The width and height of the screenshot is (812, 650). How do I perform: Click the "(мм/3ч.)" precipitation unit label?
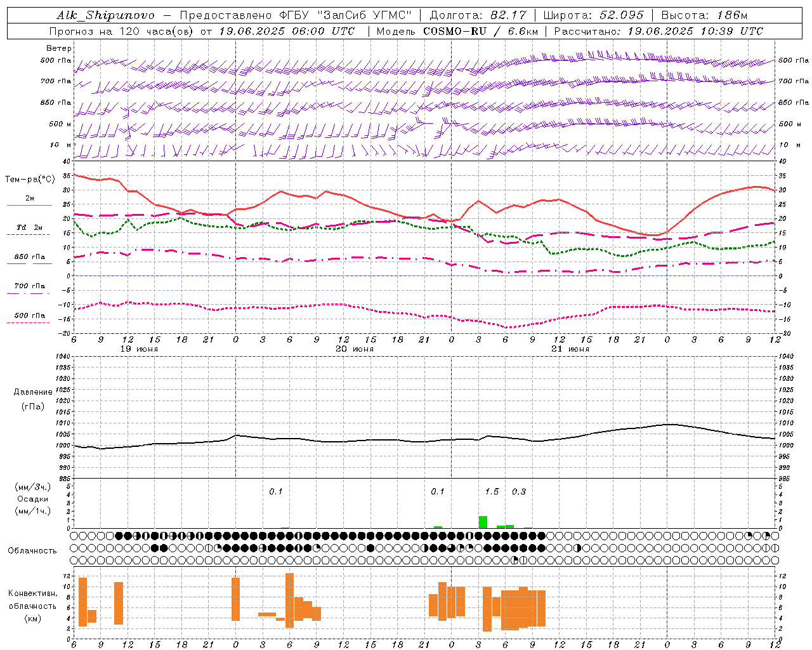tap(32, 487)
